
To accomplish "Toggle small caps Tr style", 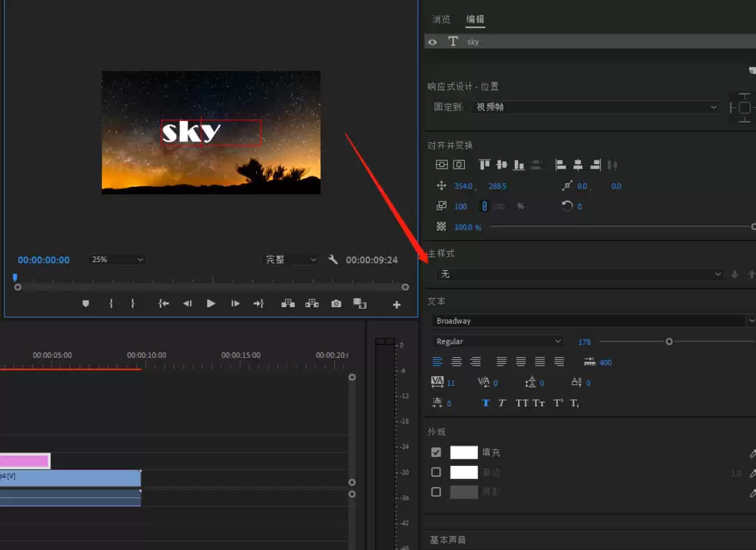I will click(x=538, y=403).
